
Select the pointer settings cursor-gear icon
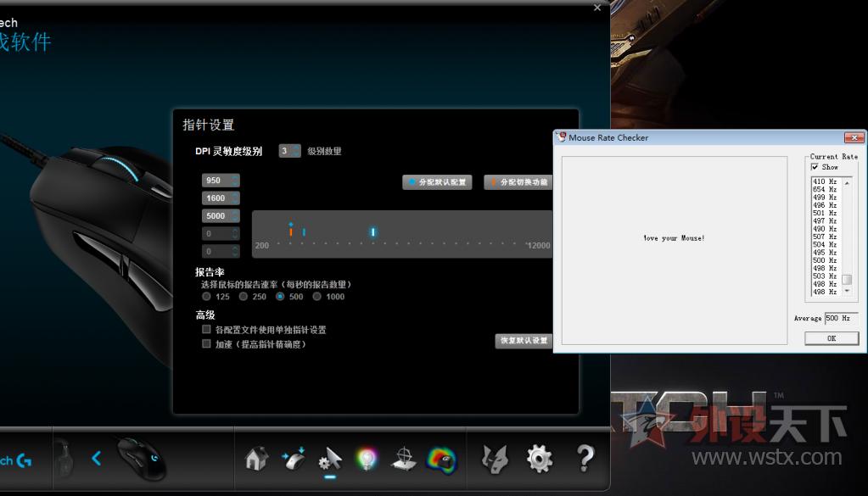coord(329,460)
